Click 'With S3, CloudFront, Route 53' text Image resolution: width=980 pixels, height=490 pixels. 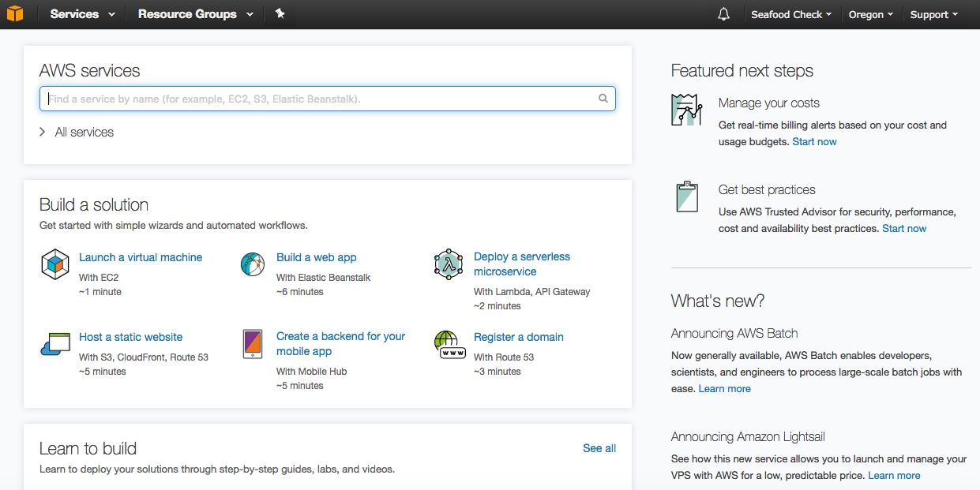[x=144, y=357]
